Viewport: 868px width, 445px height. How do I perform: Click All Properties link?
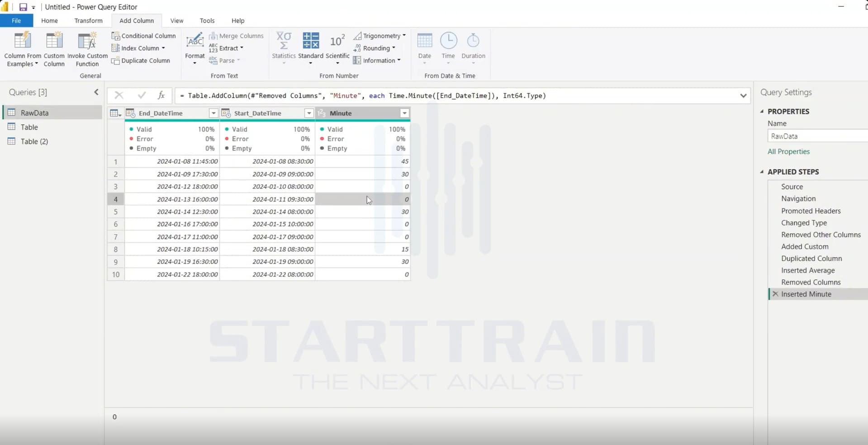tap(788, 152)
